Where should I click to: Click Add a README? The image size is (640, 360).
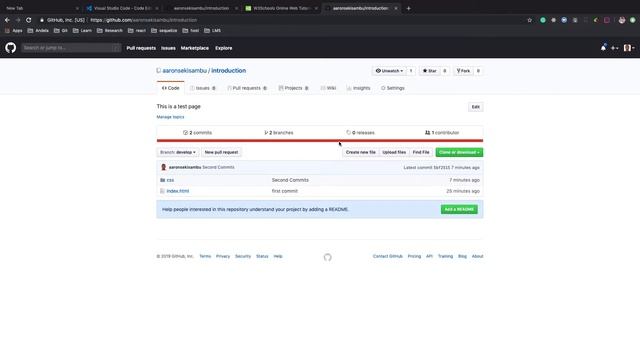[x=459, y=209]
